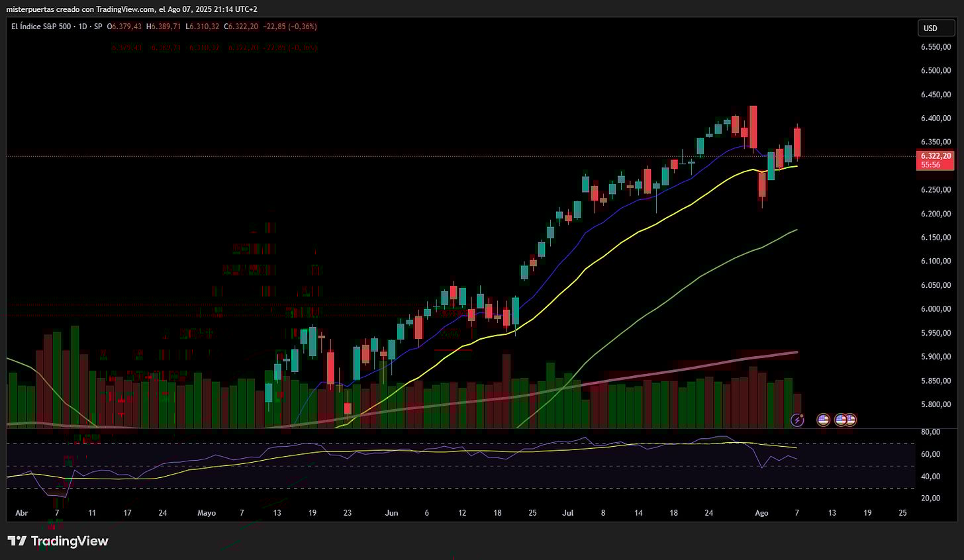The width and height of the screenshot is (964, 560).
Task: Click the RSI scale label "20,00"
Action: coord(930,498)
